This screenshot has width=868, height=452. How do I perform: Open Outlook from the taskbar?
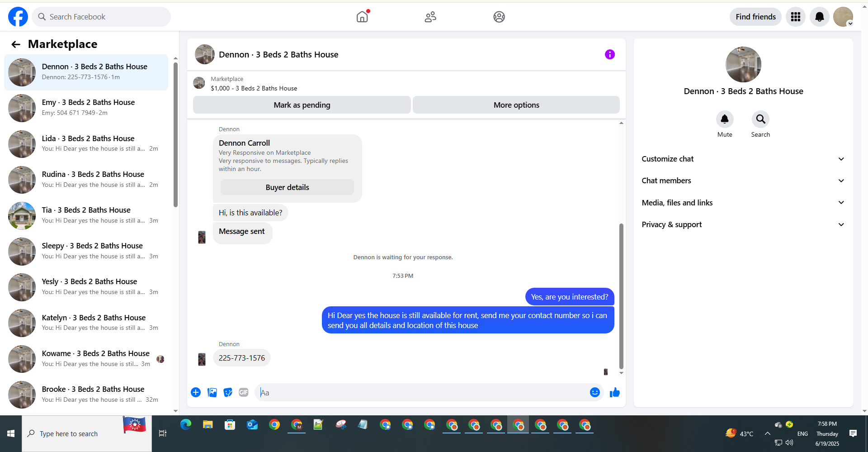coord(252,425)
